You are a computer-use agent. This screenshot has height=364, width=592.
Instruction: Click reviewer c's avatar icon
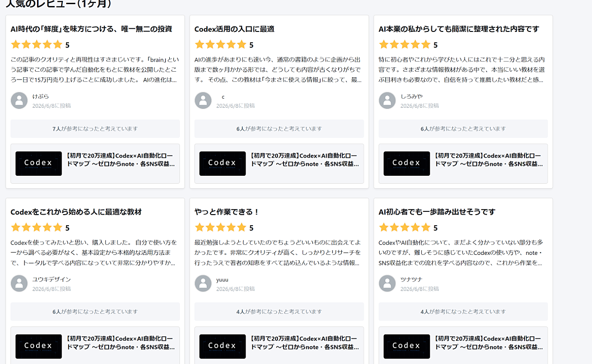pyautogui.click(x=203, y=100)
